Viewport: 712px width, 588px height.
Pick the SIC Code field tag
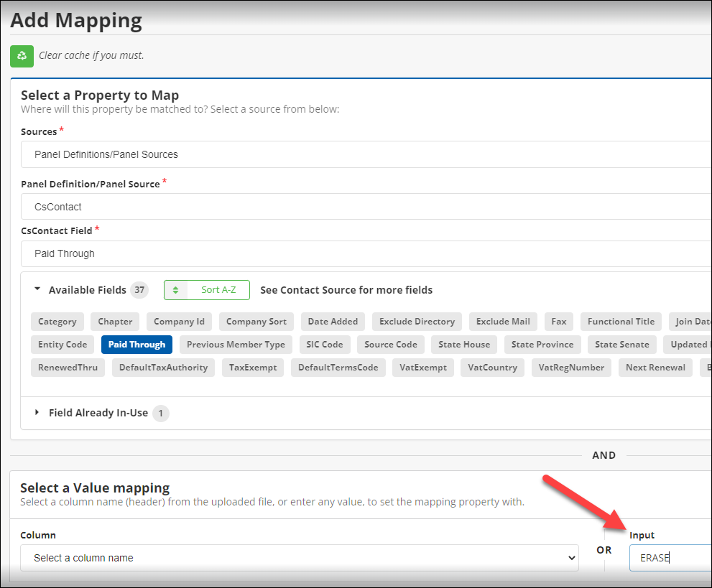(x=325, y=345)
